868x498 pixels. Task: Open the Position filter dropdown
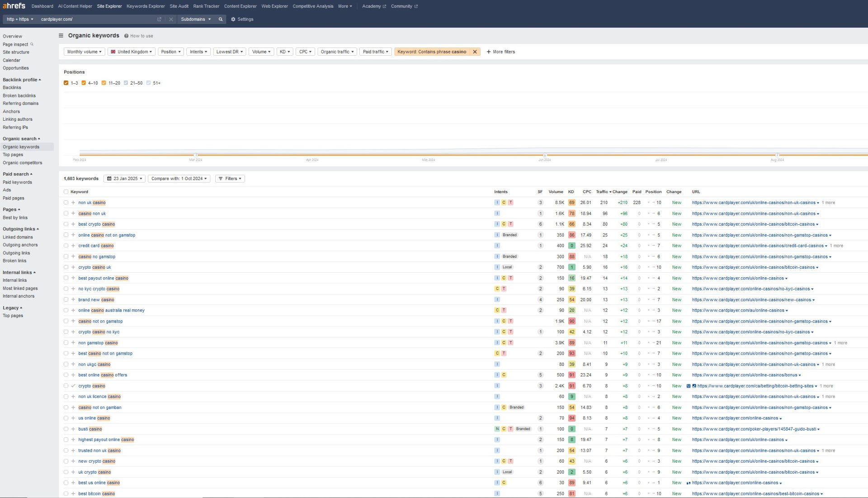[x=171, y=52]
